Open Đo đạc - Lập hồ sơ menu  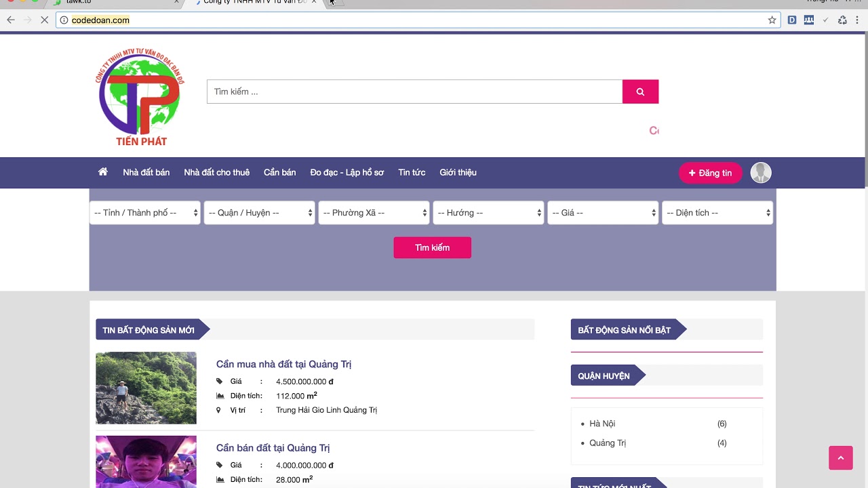[x=347, y=173]
